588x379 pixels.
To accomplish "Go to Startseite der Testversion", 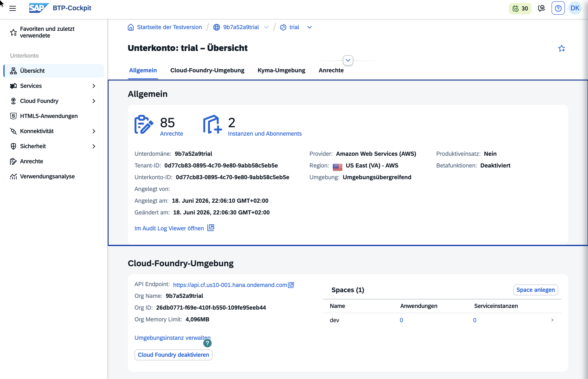I will [169, 27].
